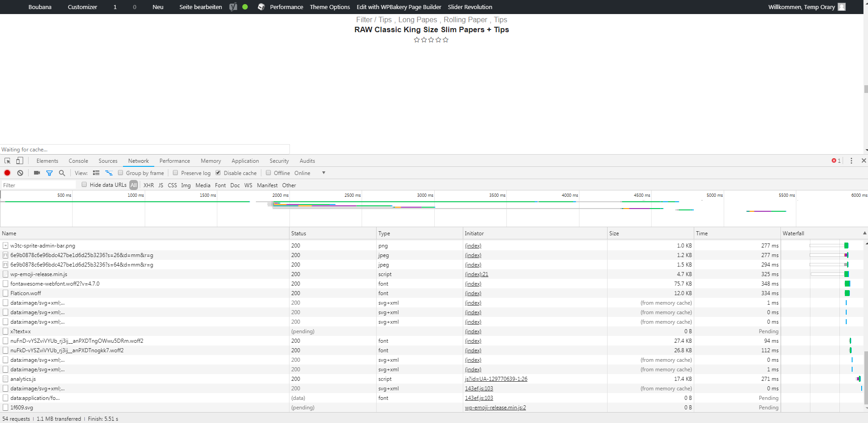Click the Yoast SEO icon in admin bar

[233, 7]
